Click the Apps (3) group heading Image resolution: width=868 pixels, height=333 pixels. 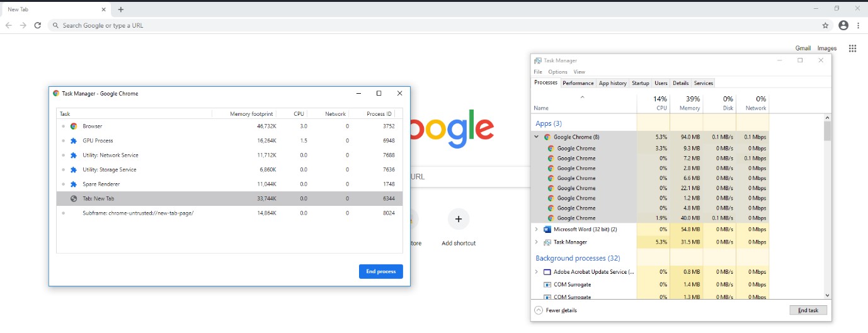pyautogui.click(x=548, y=123)
